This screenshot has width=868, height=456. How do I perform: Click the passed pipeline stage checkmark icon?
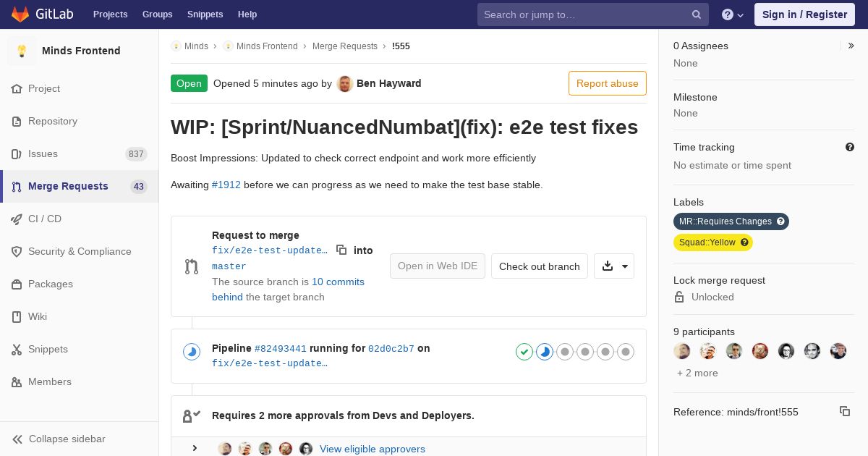click(x=524, y=352)
